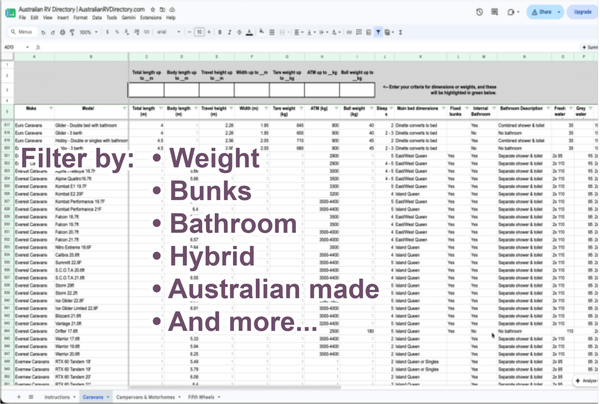This screenshot has width=600, height=404.
Task: Click the Print icon
Action: (62, 33)
